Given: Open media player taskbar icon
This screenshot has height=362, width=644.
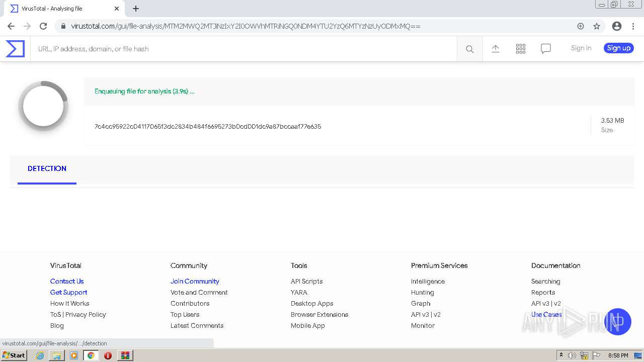Looking at the screenshot, I should point(74,355).
